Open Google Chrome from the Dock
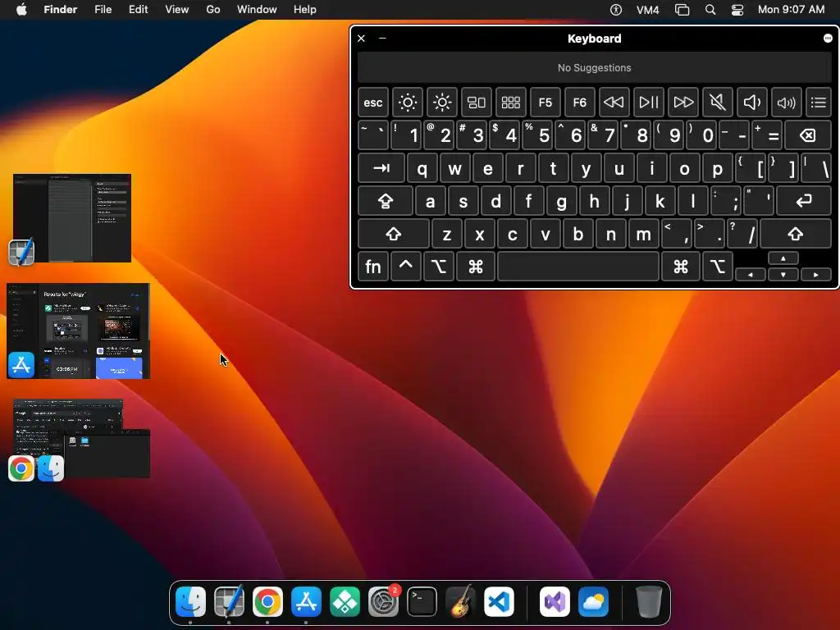The height and width of the screenshot is (630, 840). 268,601
